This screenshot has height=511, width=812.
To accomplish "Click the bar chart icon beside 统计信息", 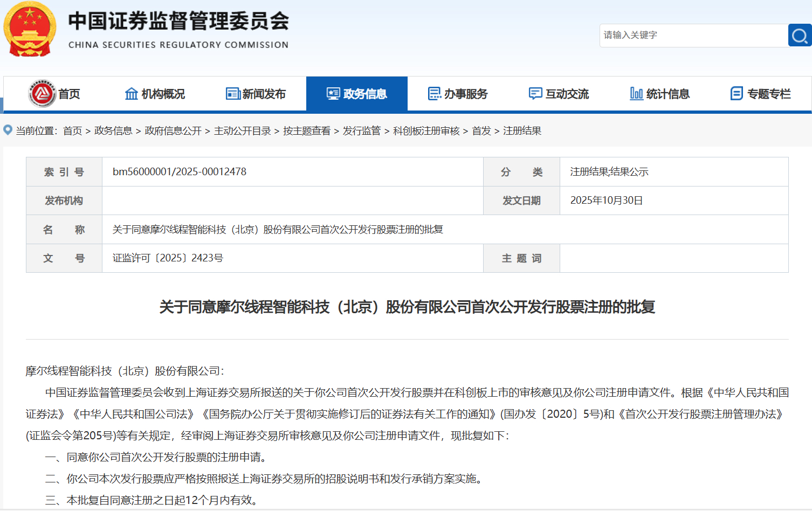I will pyautogui.click(x=636, y=94).
